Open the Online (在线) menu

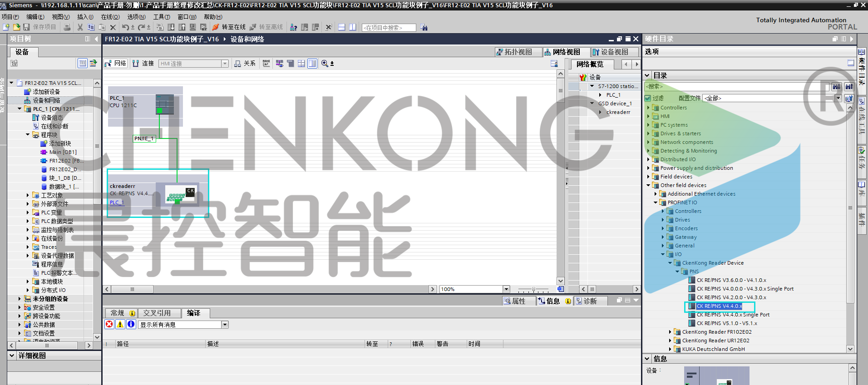pos(110,17)
